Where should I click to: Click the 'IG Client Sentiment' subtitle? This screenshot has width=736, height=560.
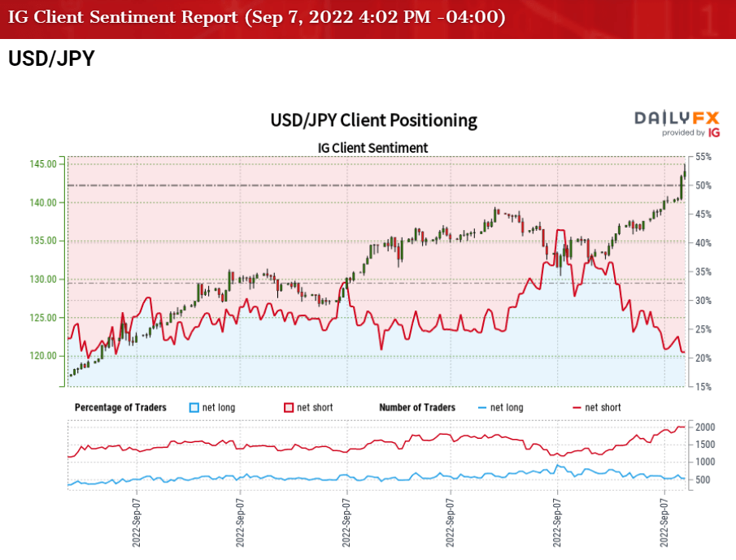click(x=372, y=148)
